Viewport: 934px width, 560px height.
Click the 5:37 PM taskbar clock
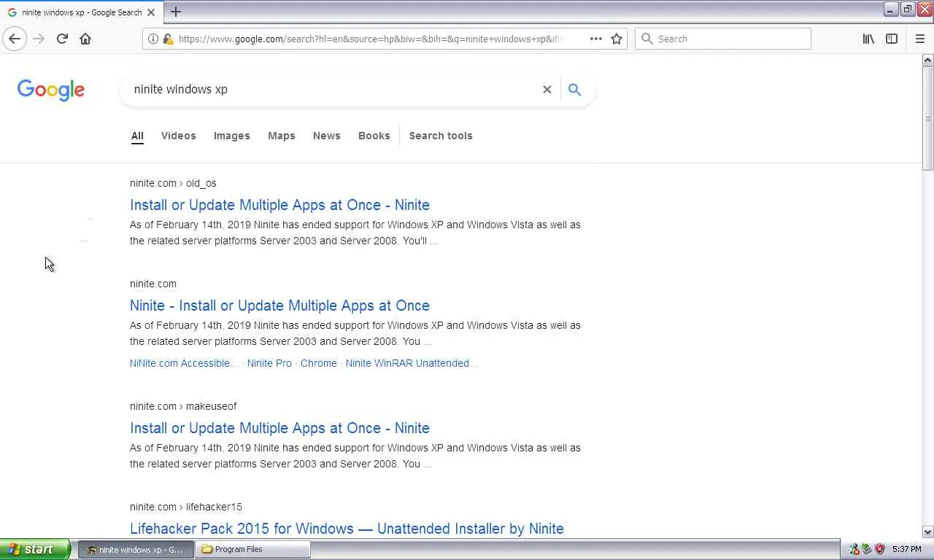point(906,549)
